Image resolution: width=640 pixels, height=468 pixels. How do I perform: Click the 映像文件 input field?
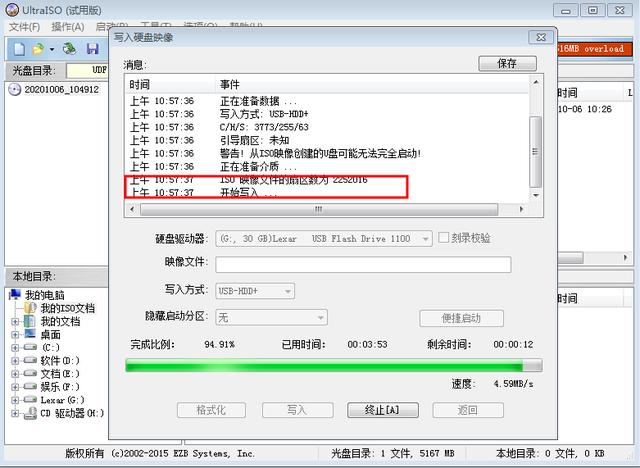(x=363, y=264)
